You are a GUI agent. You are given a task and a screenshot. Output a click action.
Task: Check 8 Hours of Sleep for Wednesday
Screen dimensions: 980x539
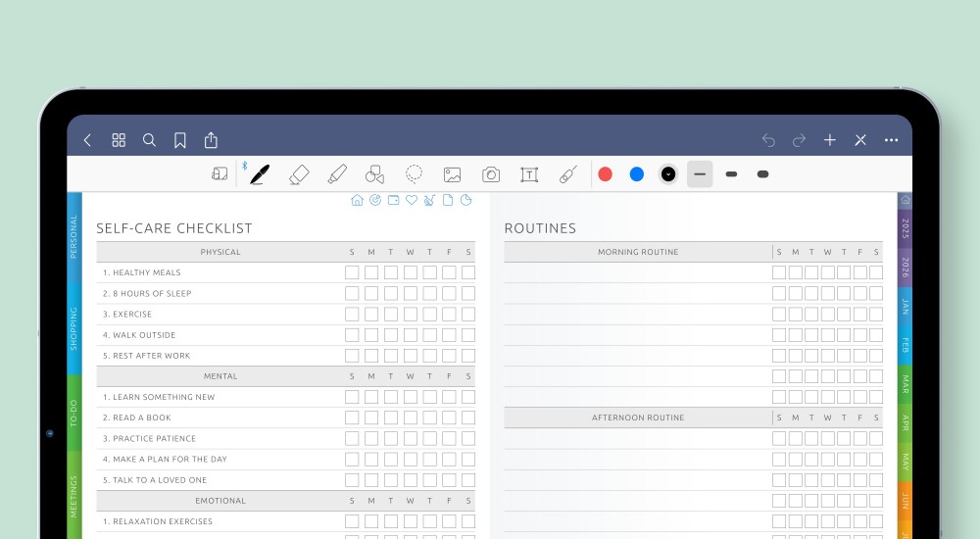tap(410, 293)
